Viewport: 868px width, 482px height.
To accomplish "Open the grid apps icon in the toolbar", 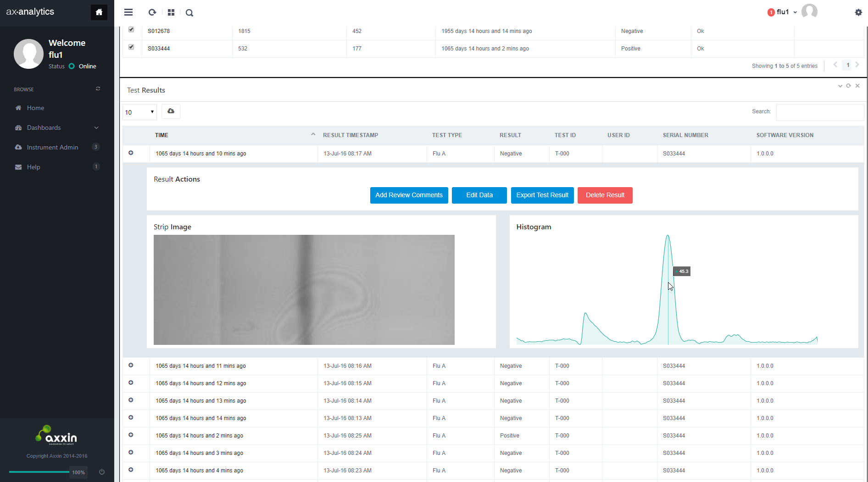I will click(x=171, y=12).
